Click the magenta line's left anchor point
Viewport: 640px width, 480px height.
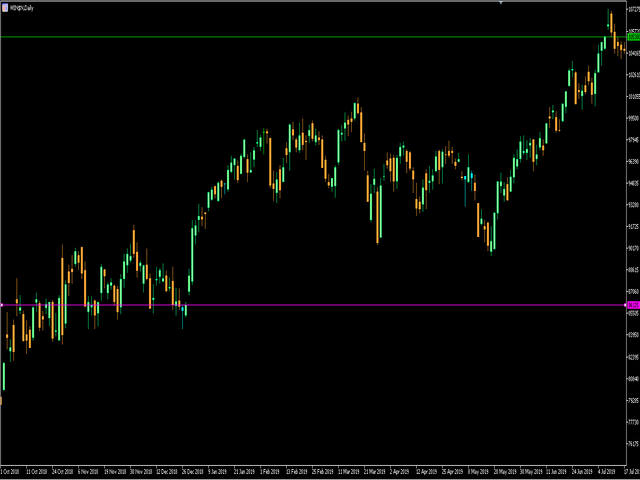click(2, 305)
